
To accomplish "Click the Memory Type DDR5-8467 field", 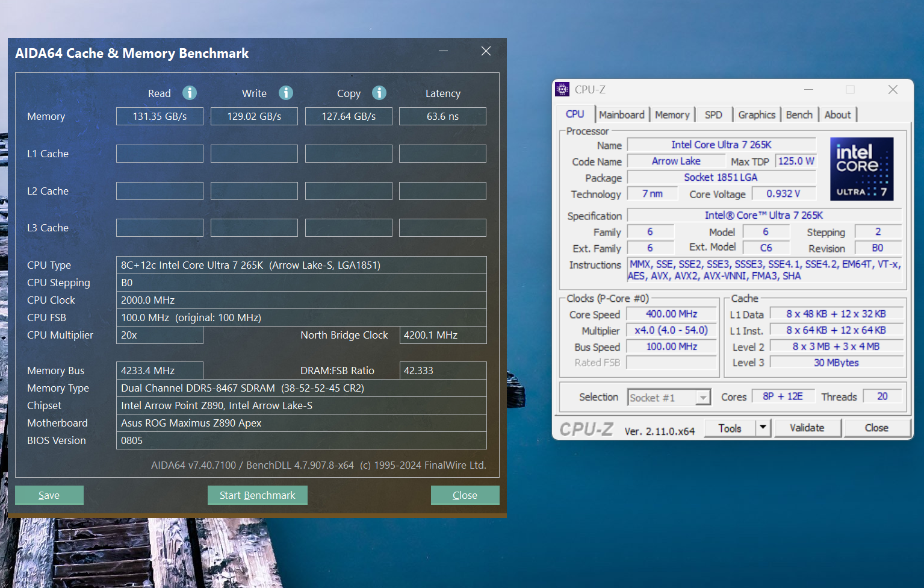I will 301,388.
